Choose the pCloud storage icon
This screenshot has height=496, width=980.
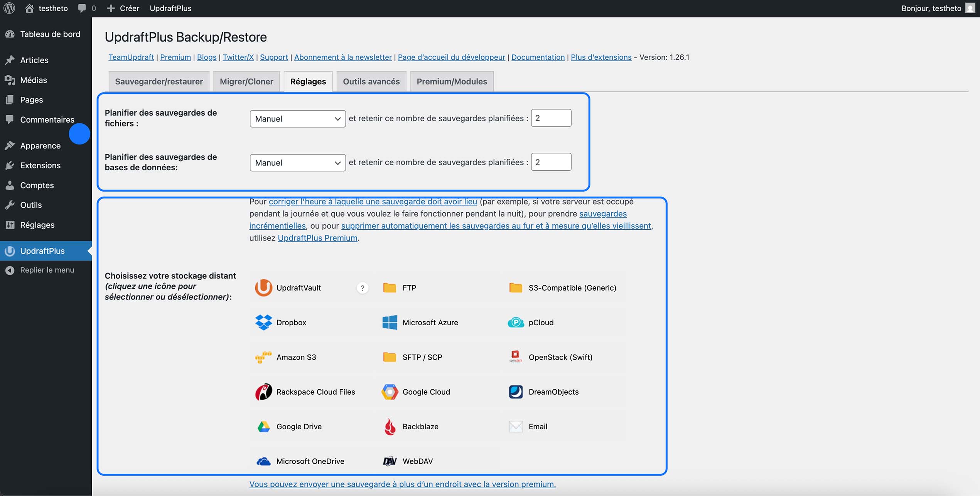pos(515,322)
